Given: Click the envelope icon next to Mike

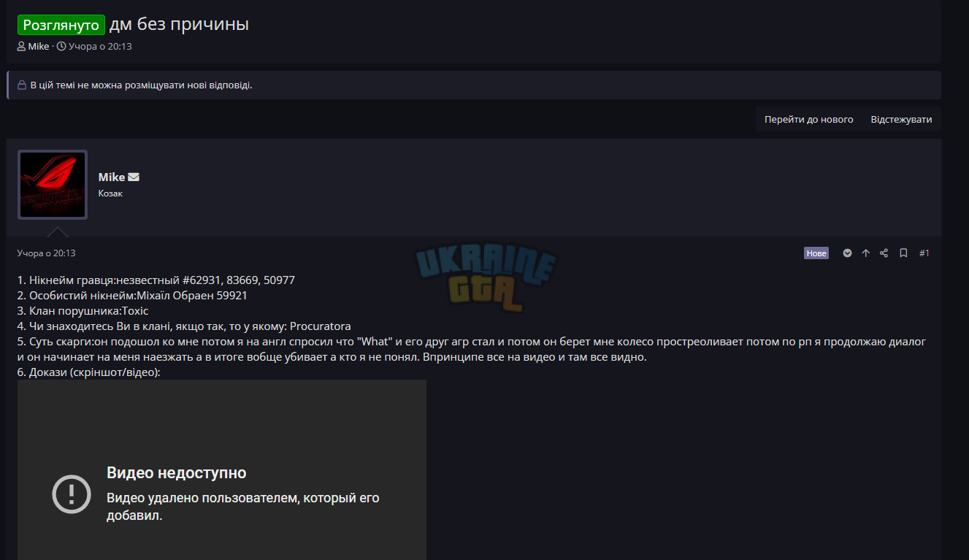Looking at the screenshot, I should (x=134, y=177).
